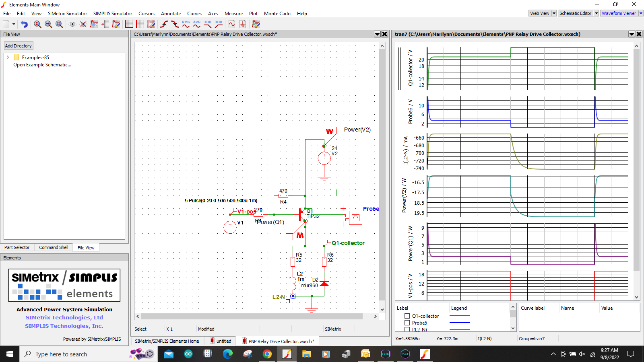Tick the Q1-collector curve checkbox
644x362 pixels.
[x=407, y=316]
